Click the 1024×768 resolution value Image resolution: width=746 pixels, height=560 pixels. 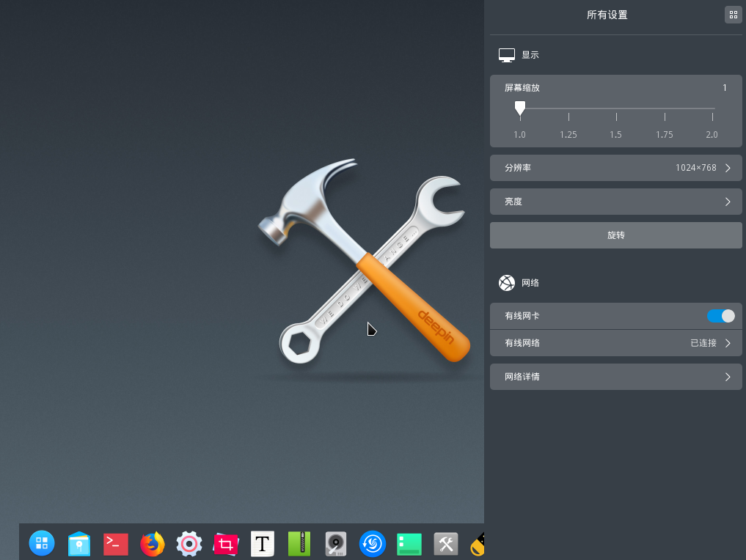click(695, 168)
